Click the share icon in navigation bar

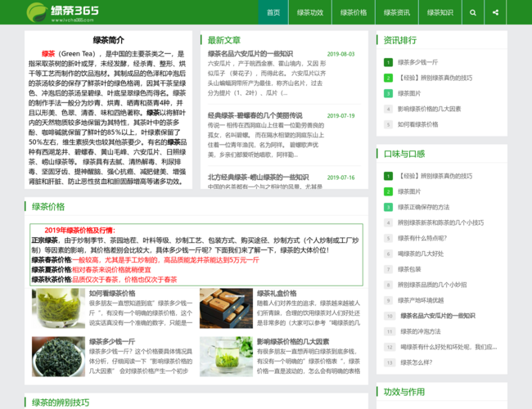coord(495,12)
